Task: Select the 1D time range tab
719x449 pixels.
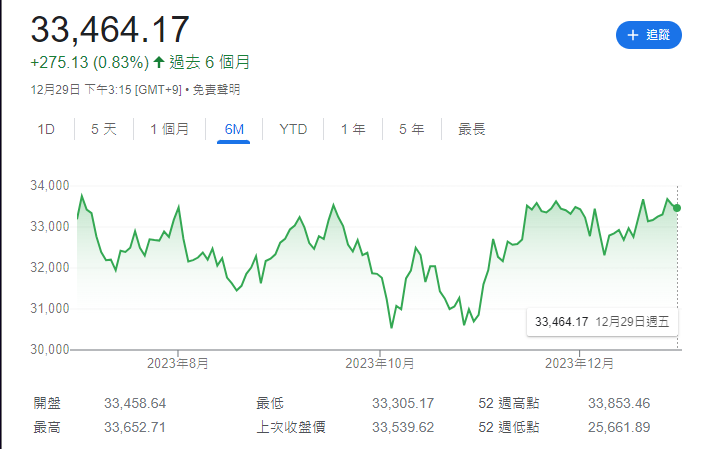Action: pos(46,129)
